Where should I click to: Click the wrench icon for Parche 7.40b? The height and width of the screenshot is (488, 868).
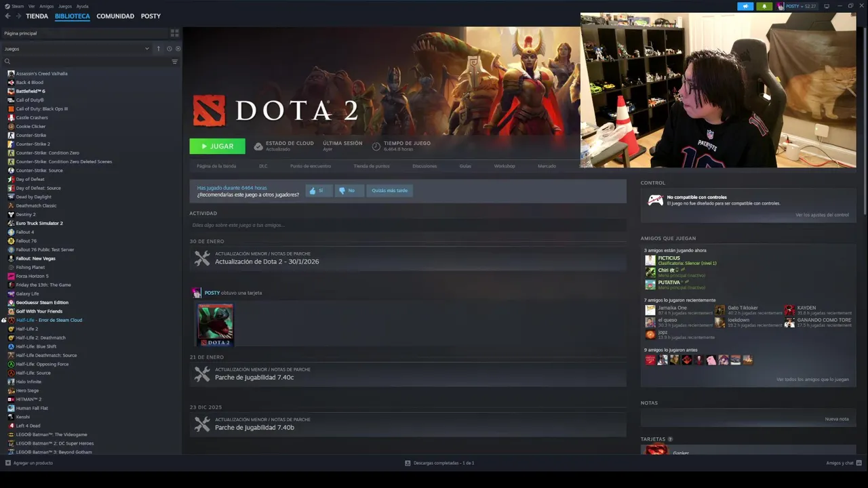(x=202, y=424)
